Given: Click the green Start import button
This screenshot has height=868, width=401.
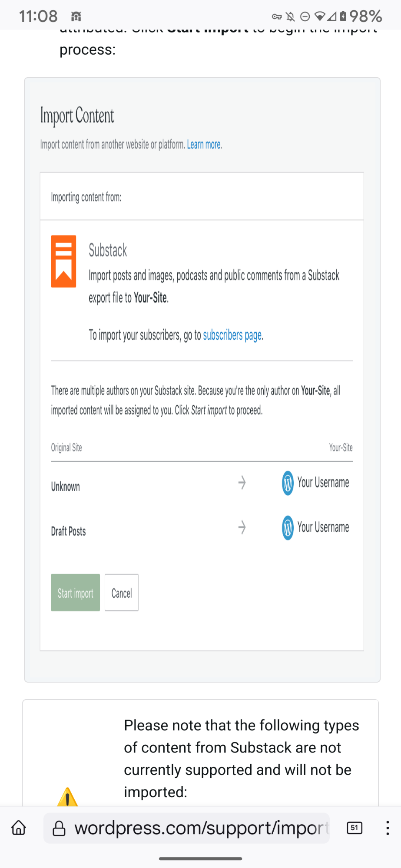Looking at the screenshot, I should coord(75,592).
